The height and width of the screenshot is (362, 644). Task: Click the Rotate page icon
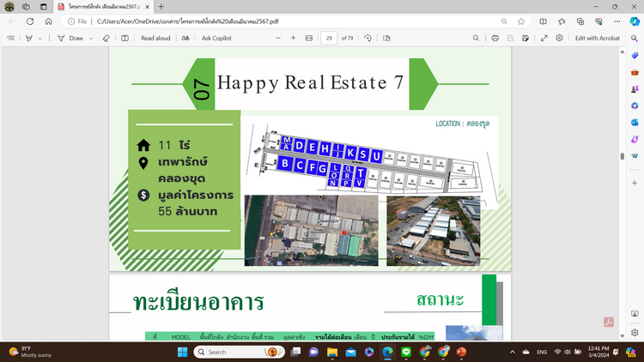point(368,38)
